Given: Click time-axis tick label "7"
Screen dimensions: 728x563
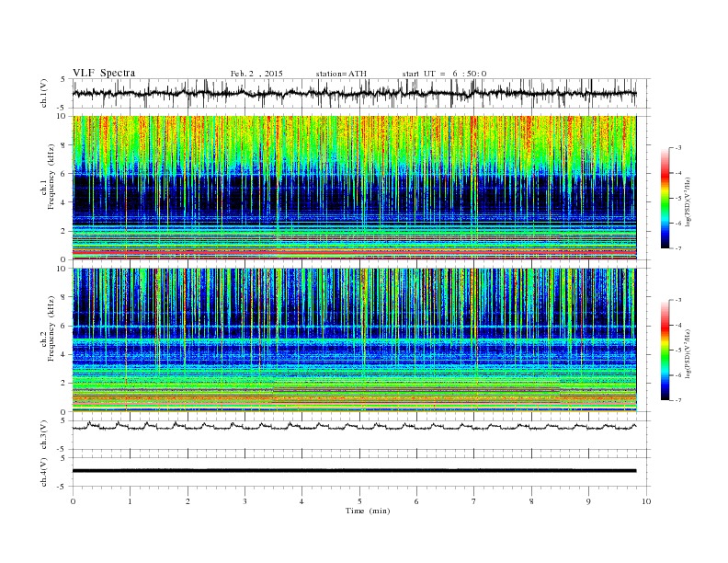Looking at the screenshot, I should click(474, 501).
